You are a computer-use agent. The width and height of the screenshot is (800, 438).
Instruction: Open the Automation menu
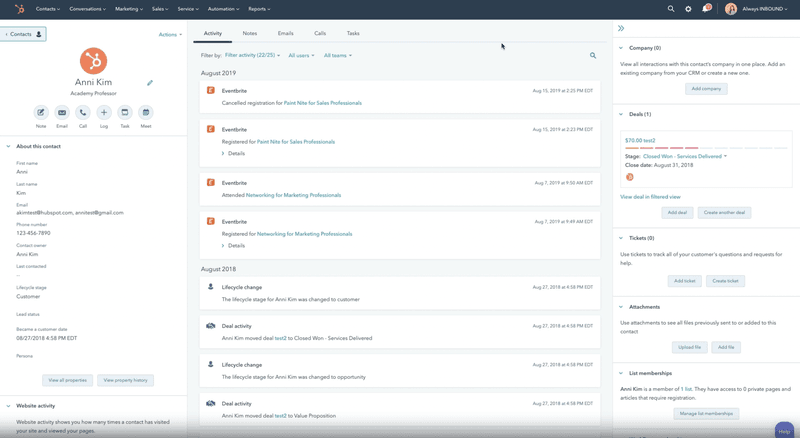(223, 9)
